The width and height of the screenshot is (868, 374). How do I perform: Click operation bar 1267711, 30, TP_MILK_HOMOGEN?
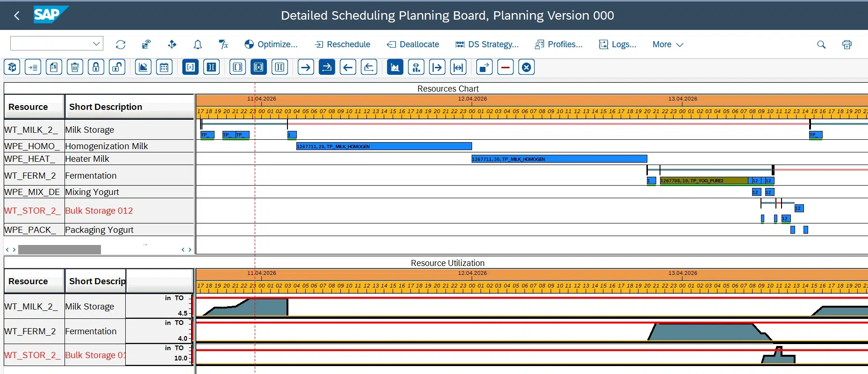tap(560, 159)
